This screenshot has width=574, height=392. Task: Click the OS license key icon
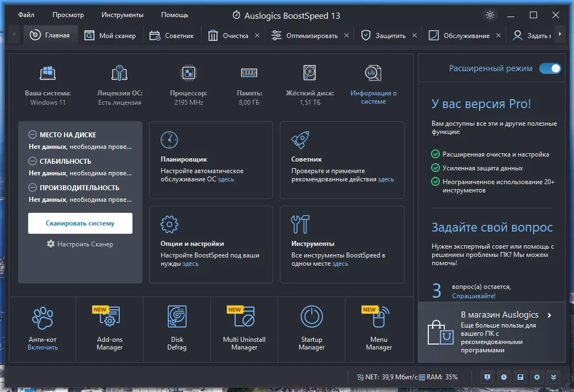[119, 73]
